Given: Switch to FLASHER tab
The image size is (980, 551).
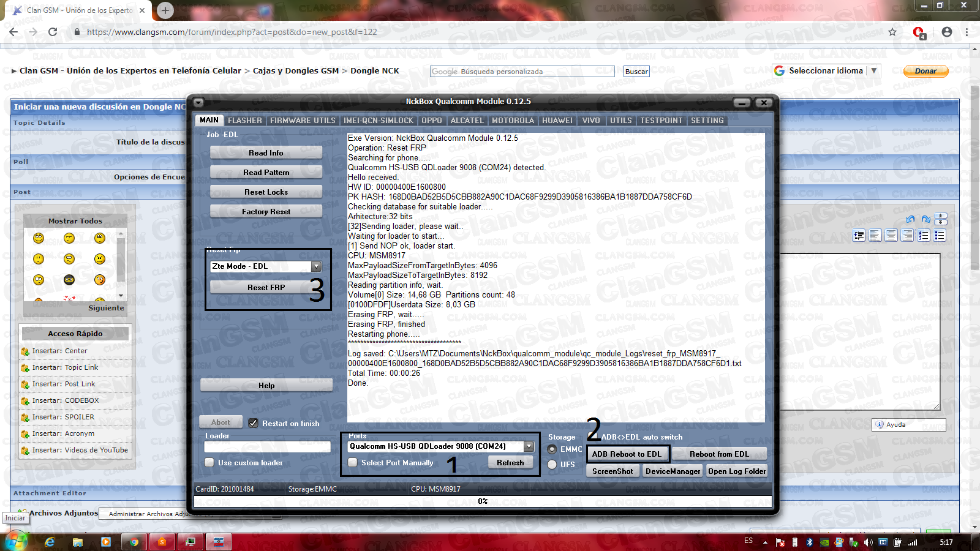Looking at the screenshot, I should pyautogui.click(x=245, y=121).
